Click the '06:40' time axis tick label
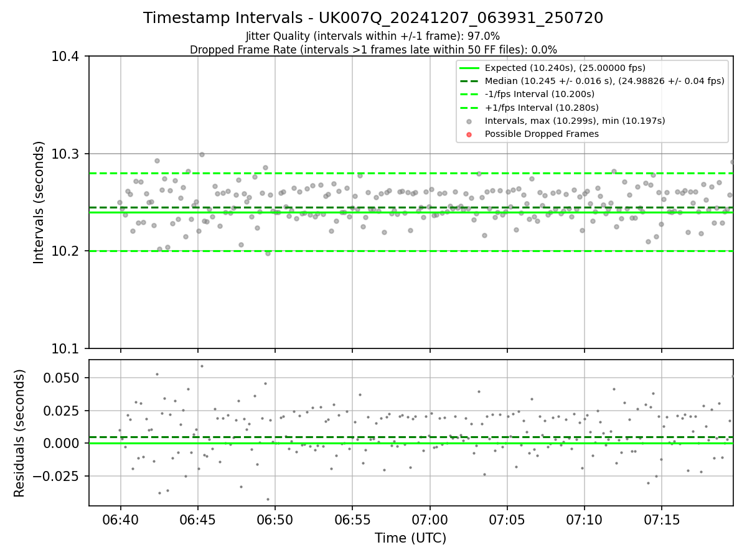The image size is (747, 560). (x=120, y=519)
